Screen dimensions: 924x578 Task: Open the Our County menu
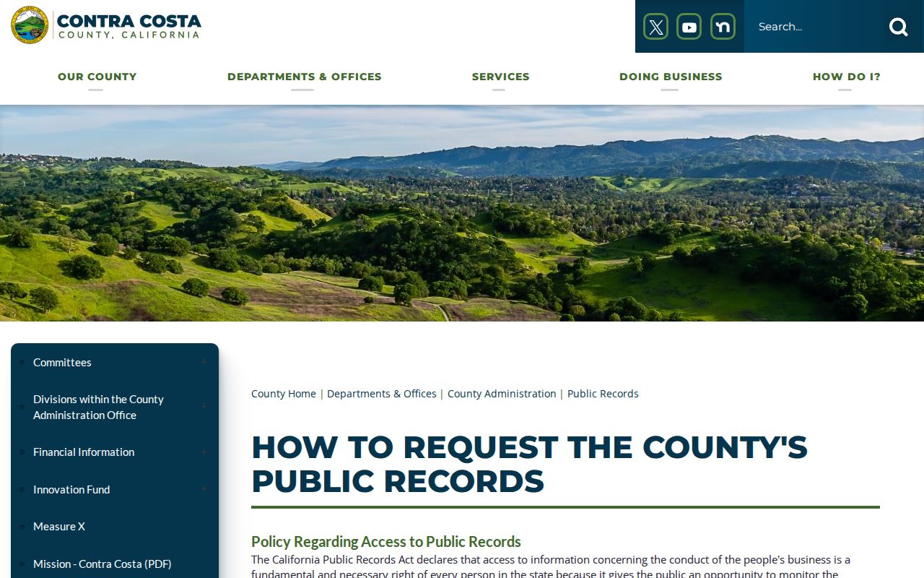pos(97,77)
